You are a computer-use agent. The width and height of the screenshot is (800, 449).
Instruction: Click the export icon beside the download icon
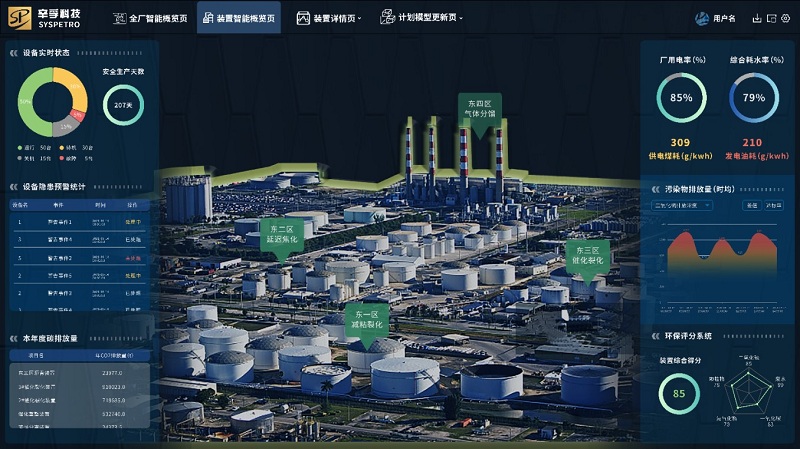(771, 18)
